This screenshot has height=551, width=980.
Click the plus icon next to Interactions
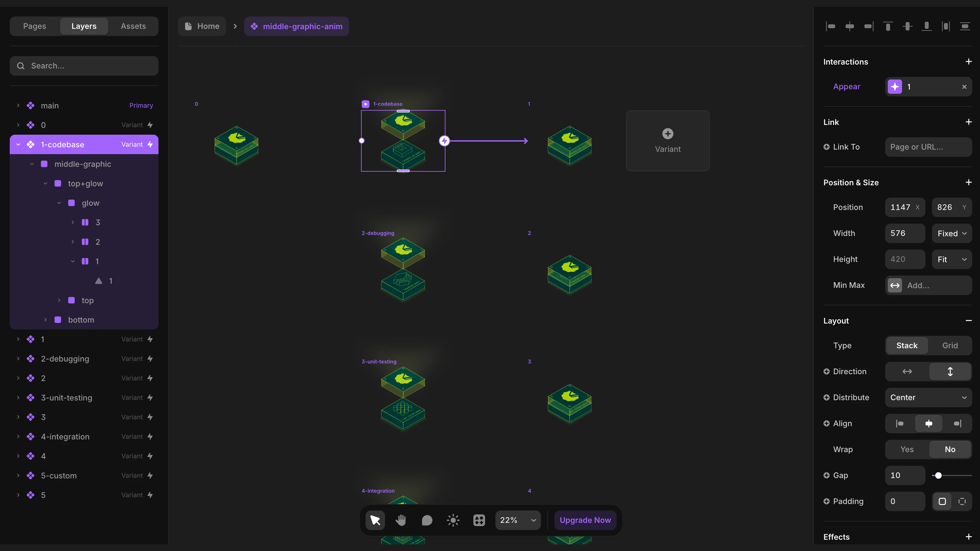tap(969, 61)
